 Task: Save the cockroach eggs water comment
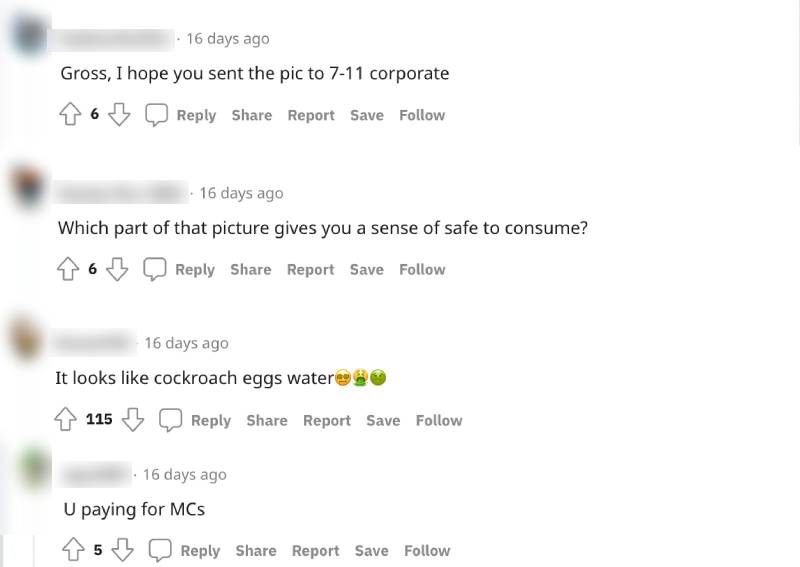(383, 420)
